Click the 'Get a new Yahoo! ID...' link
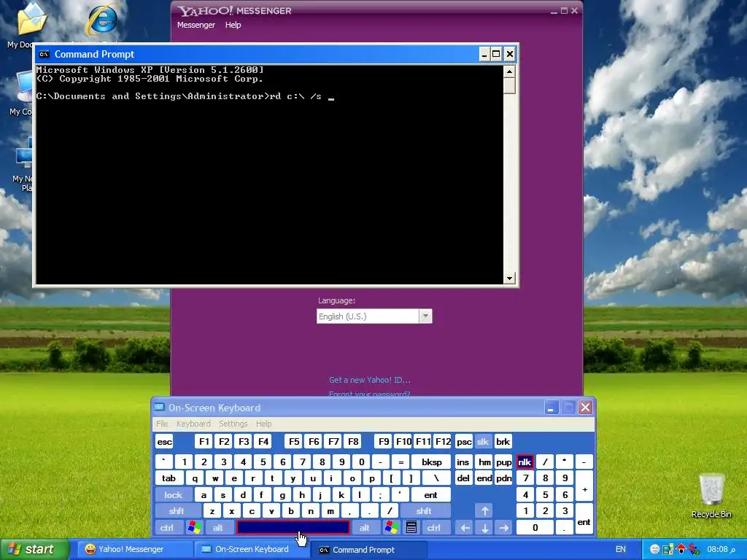Image resolution: width=747 pixels, height=560 pixels. click(370, 380)
